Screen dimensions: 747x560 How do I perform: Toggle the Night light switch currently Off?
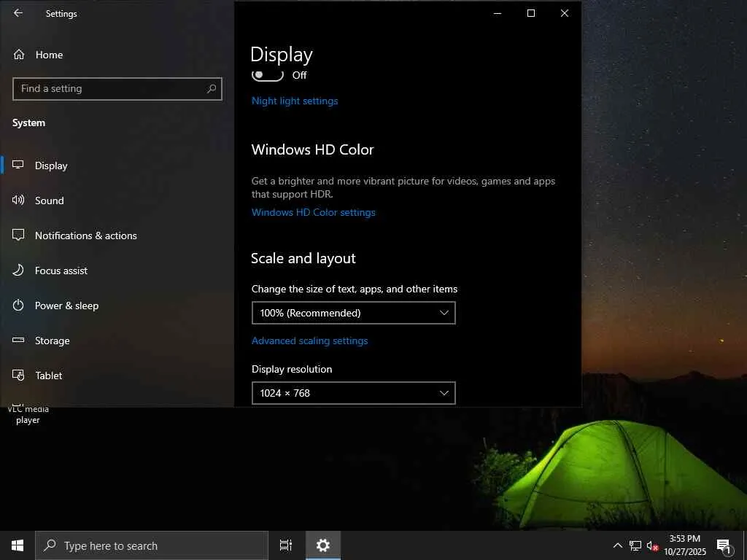(x=267, y=75)
